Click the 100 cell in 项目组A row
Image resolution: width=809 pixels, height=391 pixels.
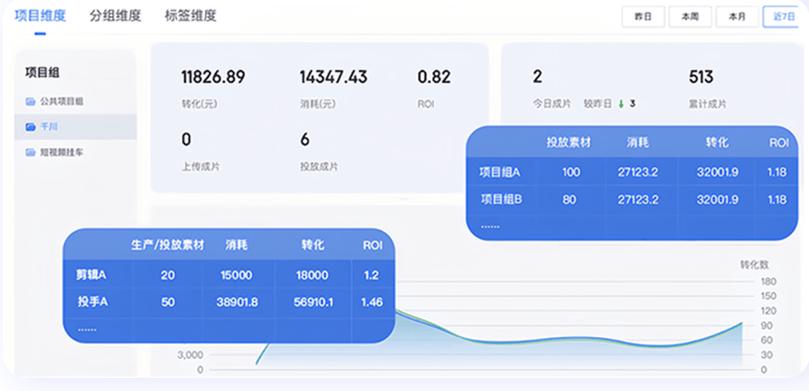tap(571, 172)
